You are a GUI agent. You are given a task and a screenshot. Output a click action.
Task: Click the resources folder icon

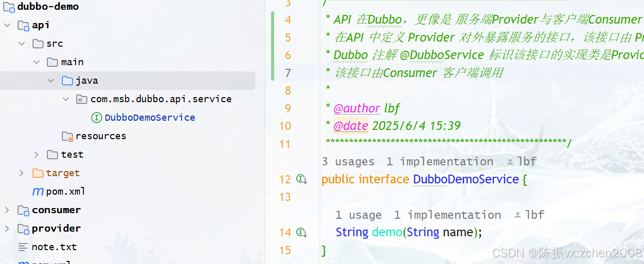(x=67, y=136)
